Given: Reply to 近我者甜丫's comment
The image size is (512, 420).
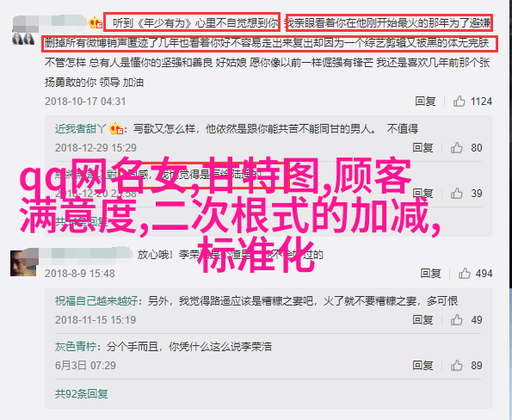Looking at the screenshot, I should (423, 148).
